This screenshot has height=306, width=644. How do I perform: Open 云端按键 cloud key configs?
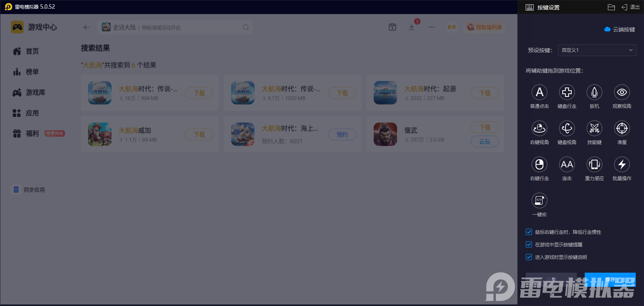620,29
